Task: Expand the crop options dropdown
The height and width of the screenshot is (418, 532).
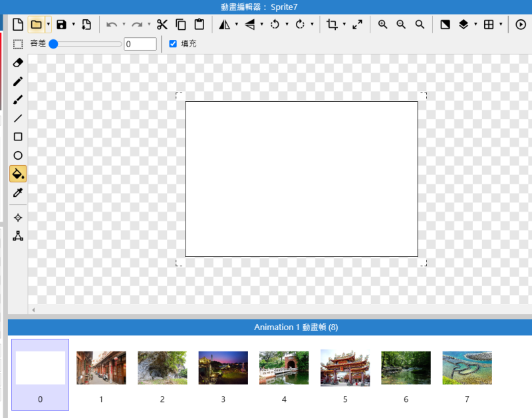Action: (344, 25)
